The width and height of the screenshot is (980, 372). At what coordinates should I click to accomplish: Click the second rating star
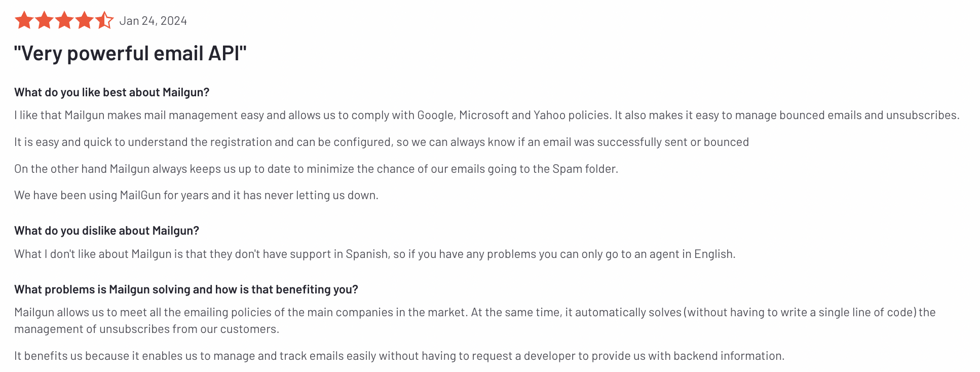point(44,21)
